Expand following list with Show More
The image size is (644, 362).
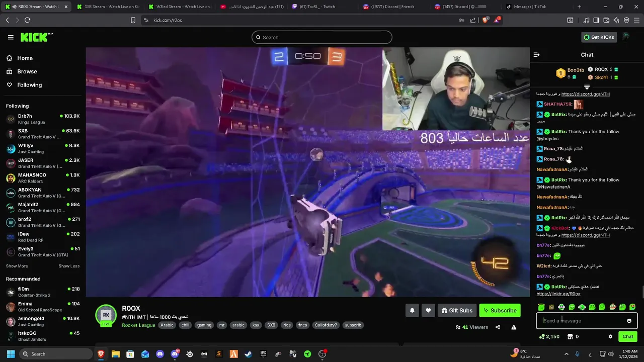pos(17,266)
